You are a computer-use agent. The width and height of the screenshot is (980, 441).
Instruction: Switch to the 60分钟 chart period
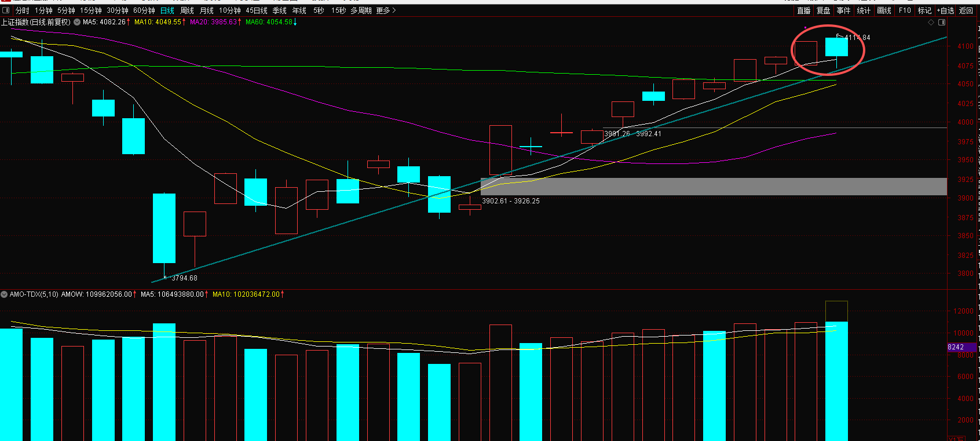(144, 10)
